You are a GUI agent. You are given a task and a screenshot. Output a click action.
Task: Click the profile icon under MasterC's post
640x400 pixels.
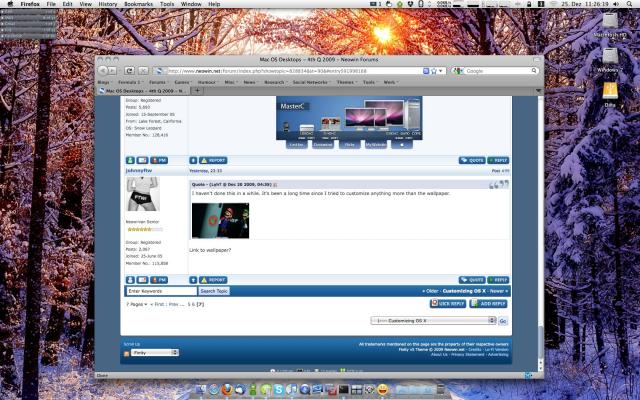pyautogui.click(x=130, y=160)
